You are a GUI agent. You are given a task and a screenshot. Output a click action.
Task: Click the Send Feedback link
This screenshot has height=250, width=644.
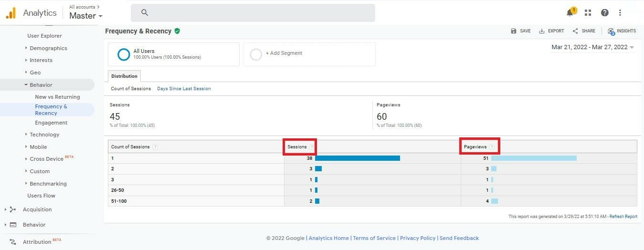point(459,238)
